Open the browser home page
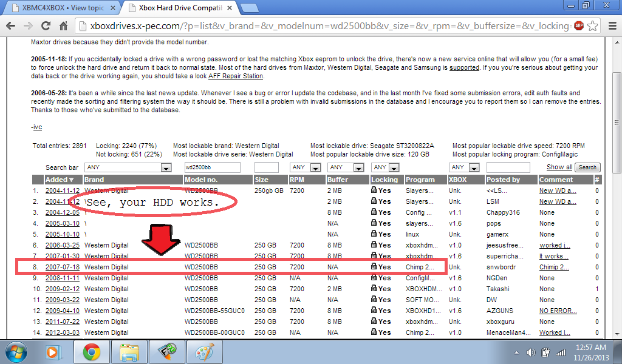Screen dimensions: 622x364 [63, 26]
